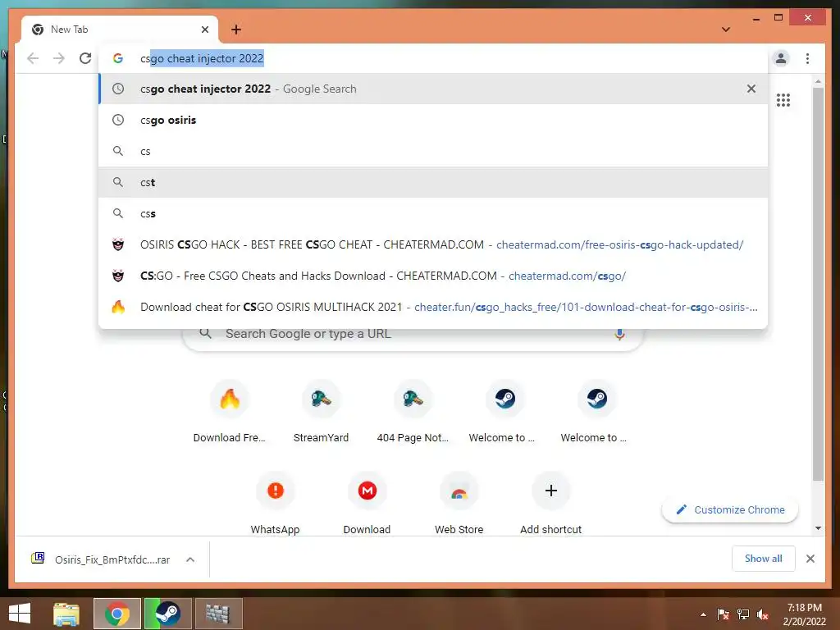Reload the current page
The height and width of the screenshot is (630, 840).
tap(85, 58)
